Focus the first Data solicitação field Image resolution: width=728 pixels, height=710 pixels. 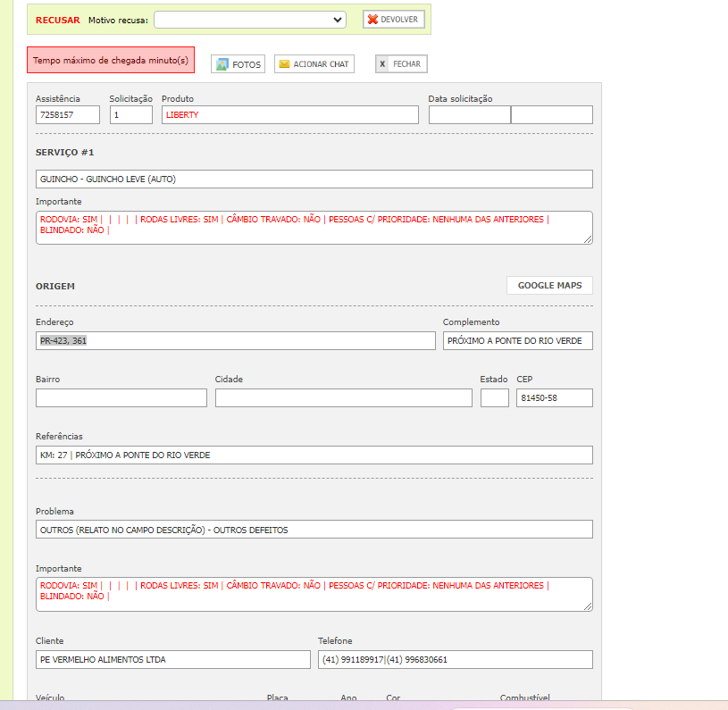[x=469, y=115]
